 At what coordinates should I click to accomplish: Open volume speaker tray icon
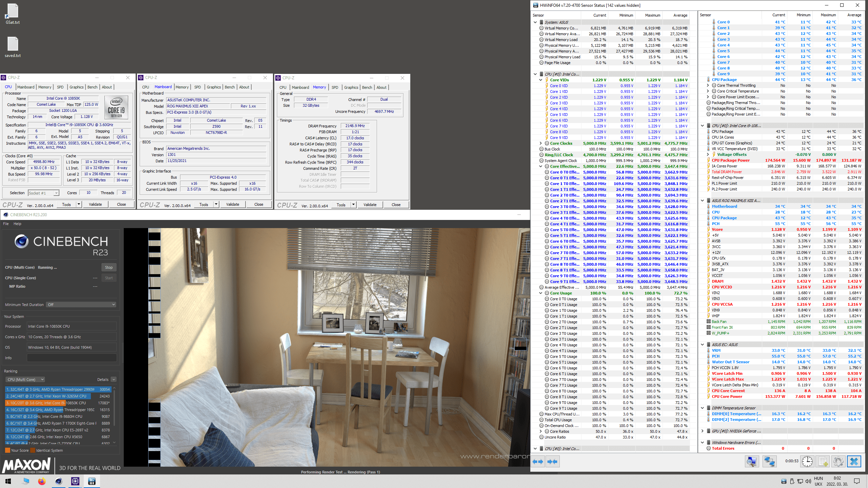pos(808,481)
